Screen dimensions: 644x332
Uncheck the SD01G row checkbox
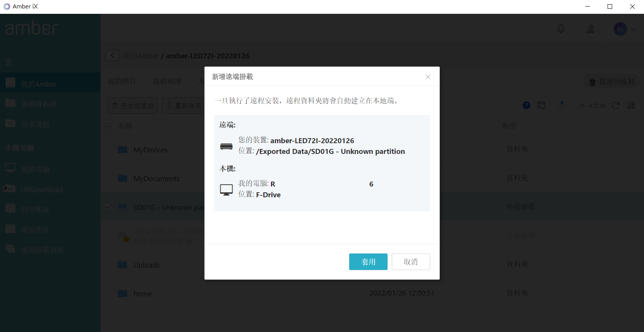coord(108,207)
